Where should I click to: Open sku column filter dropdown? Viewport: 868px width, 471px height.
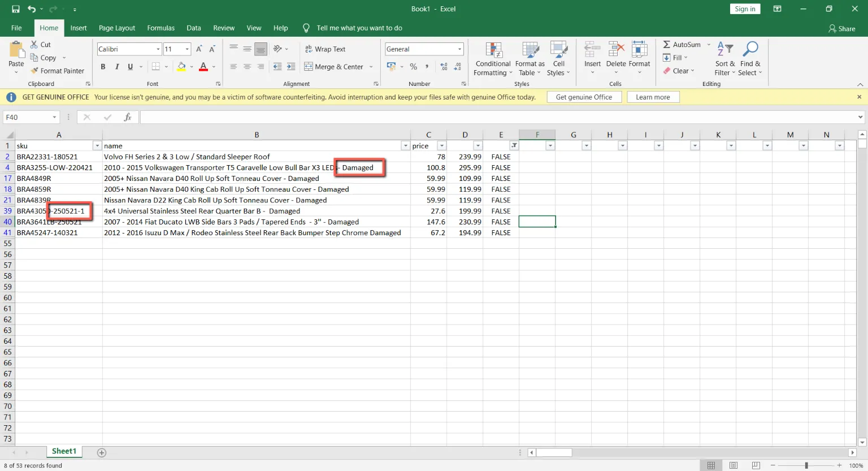pos(97,146)
